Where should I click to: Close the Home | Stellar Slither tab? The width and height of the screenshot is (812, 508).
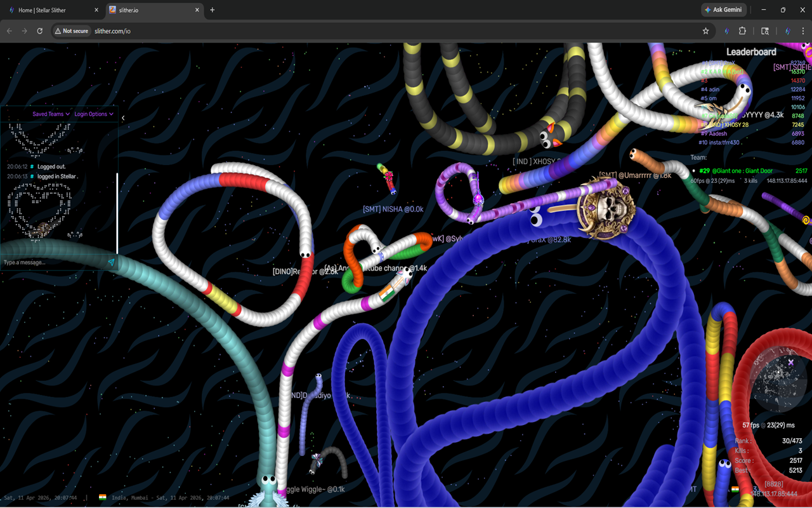point(96,10)
